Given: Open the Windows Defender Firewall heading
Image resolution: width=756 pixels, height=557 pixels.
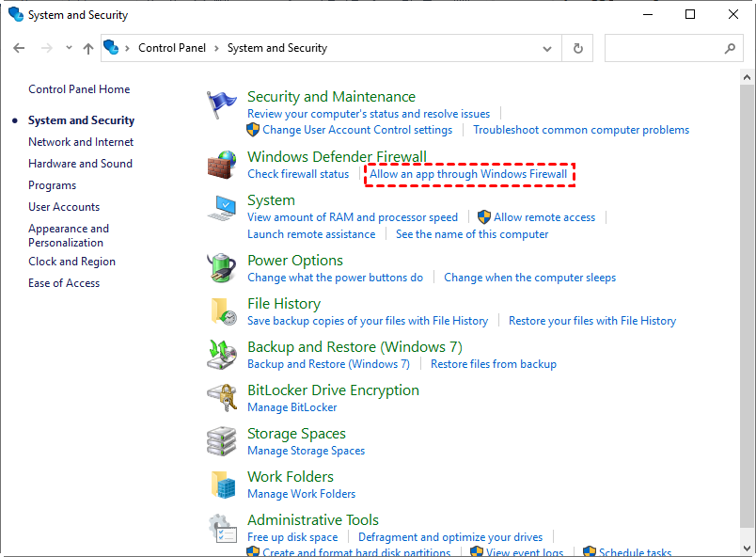Looking at the screenshot, I should click(x=337, y=157).
